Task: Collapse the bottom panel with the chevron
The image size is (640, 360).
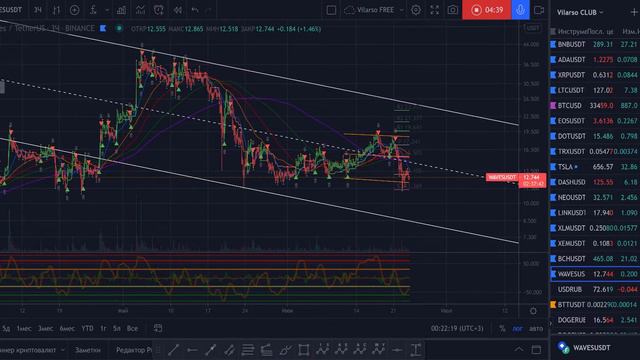Action: (x=518, y=349)
